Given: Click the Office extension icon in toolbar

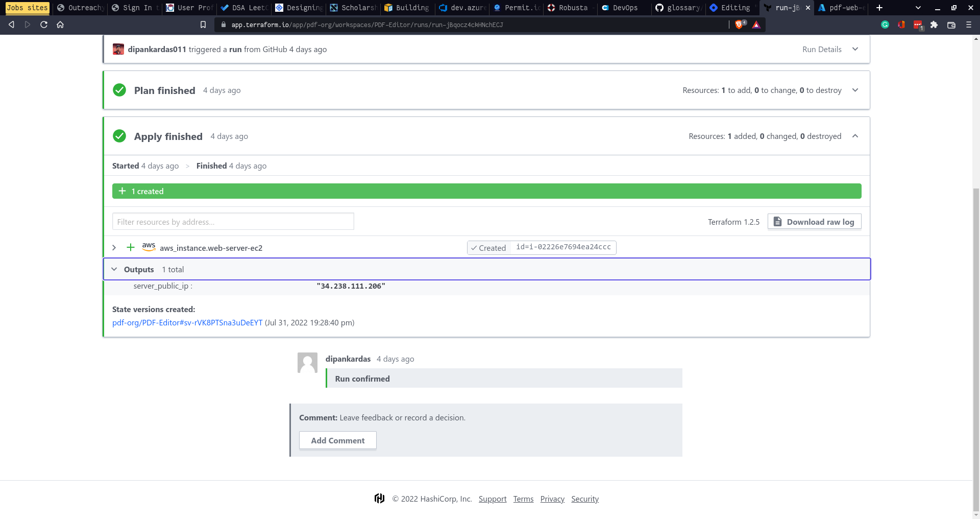Looking at the screenshot, I should coord(901,25).
